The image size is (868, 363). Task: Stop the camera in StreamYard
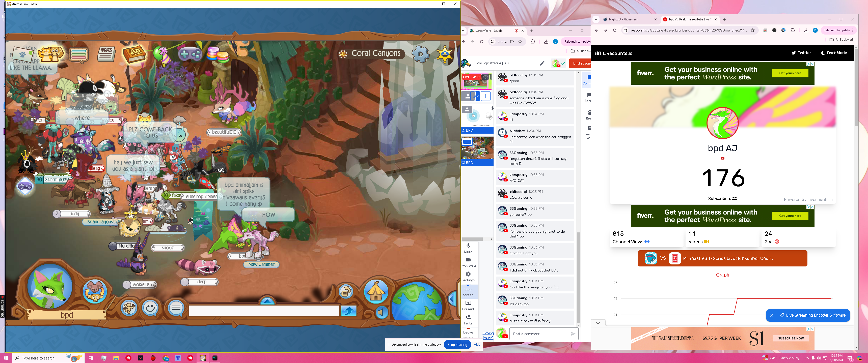point(468,262)
